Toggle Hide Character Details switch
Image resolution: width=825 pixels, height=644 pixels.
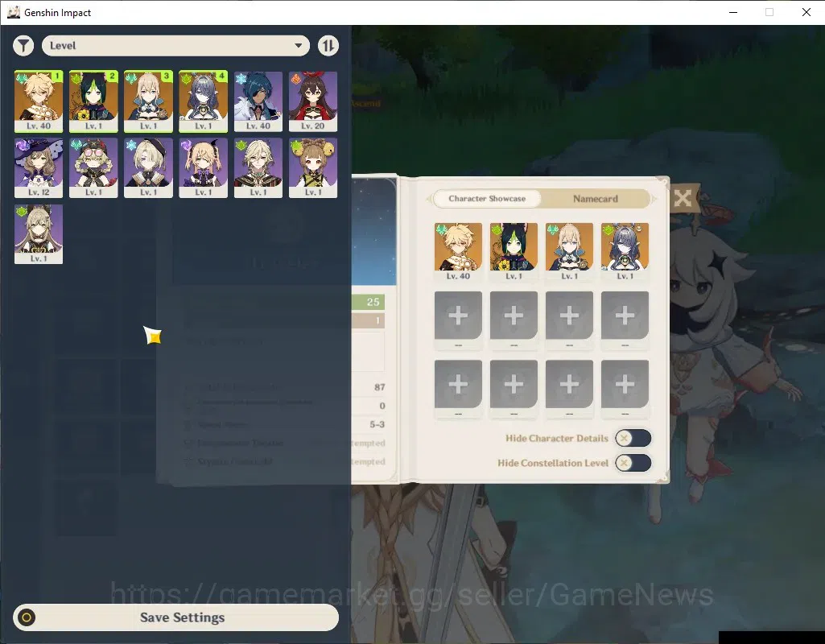[x=633, y=438]
